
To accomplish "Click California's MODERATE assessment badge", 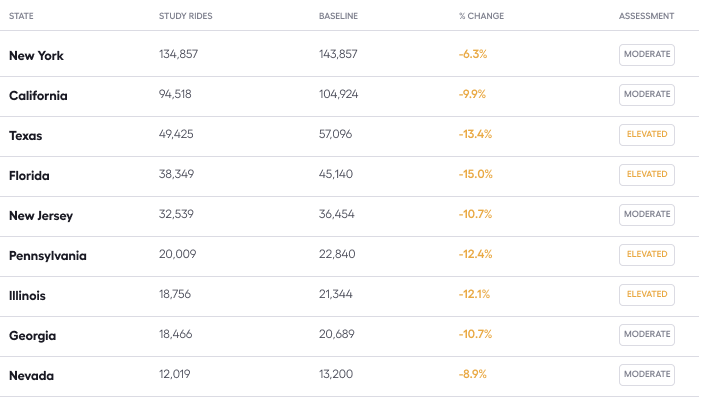I will tap(647, 95).
